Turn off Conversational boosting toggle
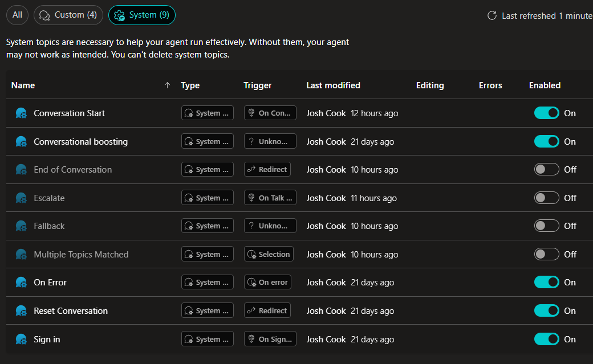 coord(546,141)
